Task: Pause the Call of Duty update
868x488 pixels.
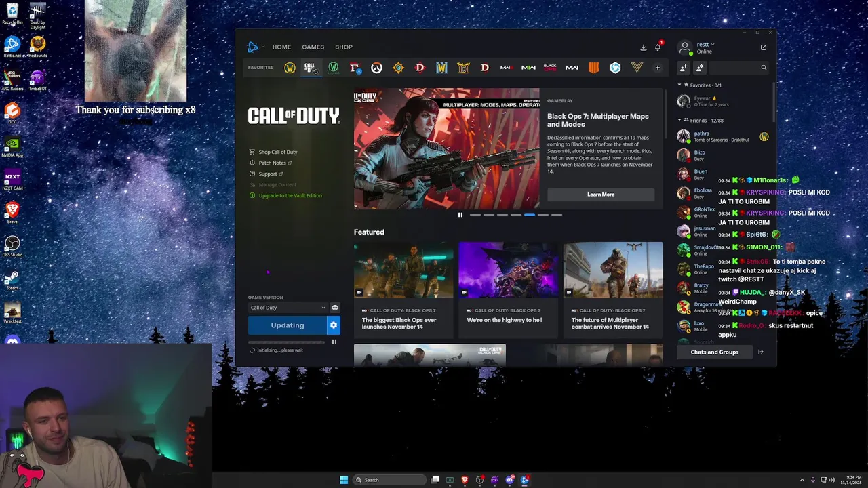Action: coord(334,342)
